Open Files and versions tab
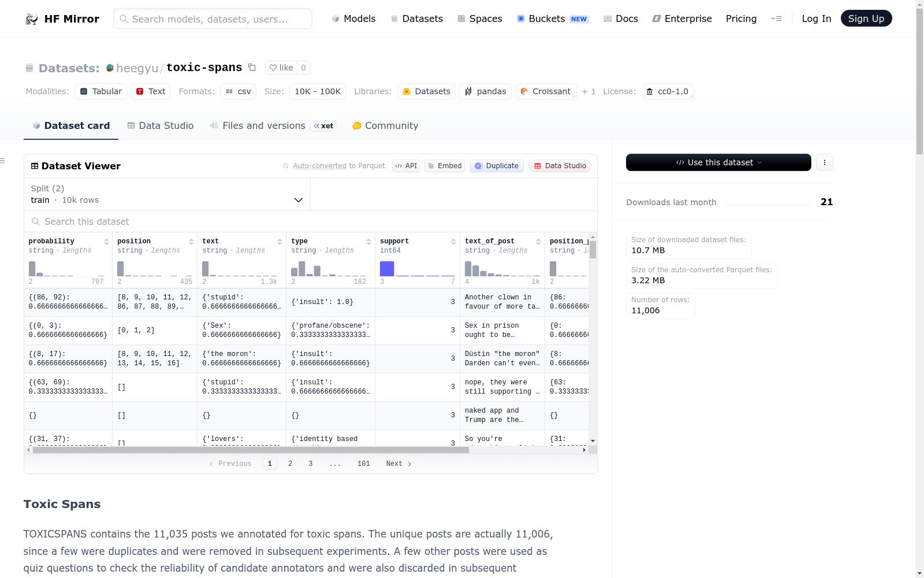The height and width of the screenshot is (578, 924). tap(273, 125)
